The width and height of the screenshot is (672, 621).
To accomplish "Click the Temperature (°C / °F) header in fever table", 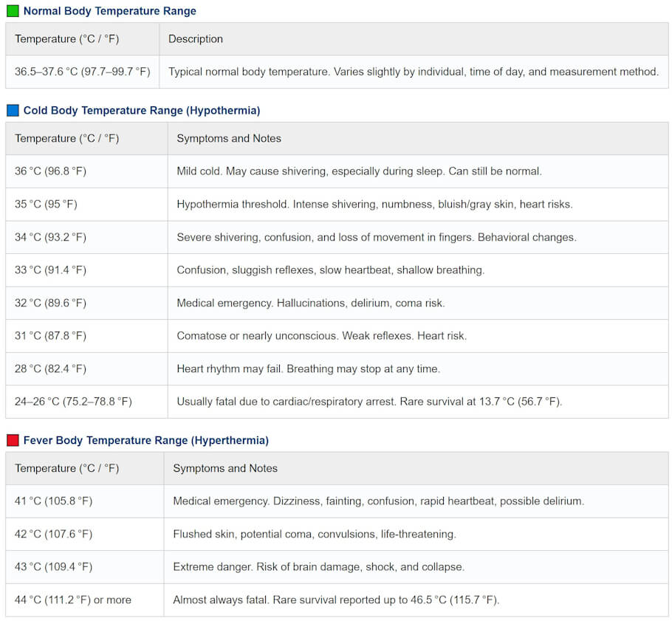I will click(x=66, y=469).
